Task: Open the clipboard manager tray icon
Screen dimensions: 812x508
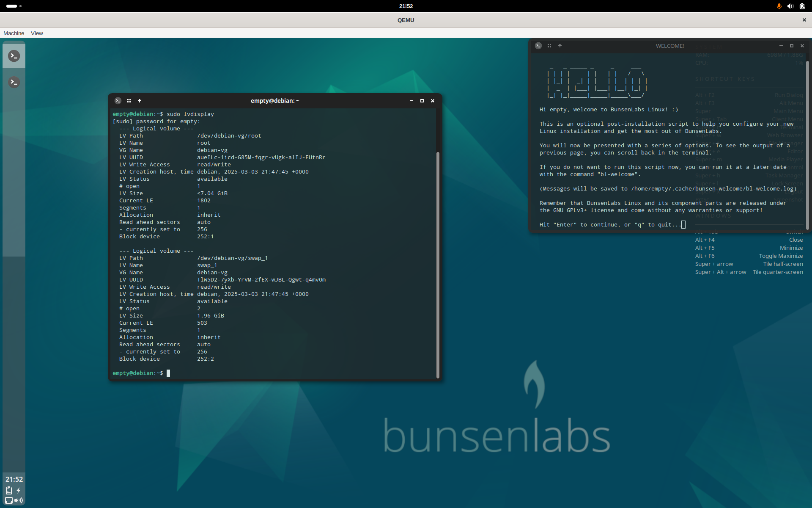Action: pos(9,490)
